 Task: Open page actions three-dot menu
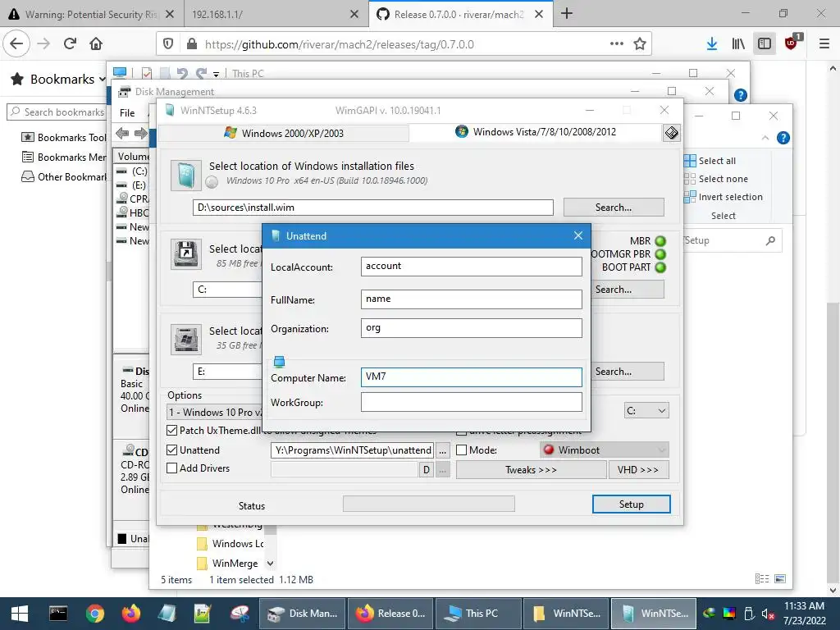(617, 44)
